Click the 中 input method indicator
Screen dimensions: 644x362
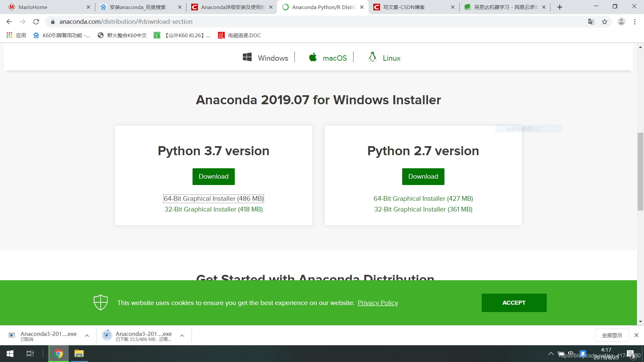(x=571, y=353)
